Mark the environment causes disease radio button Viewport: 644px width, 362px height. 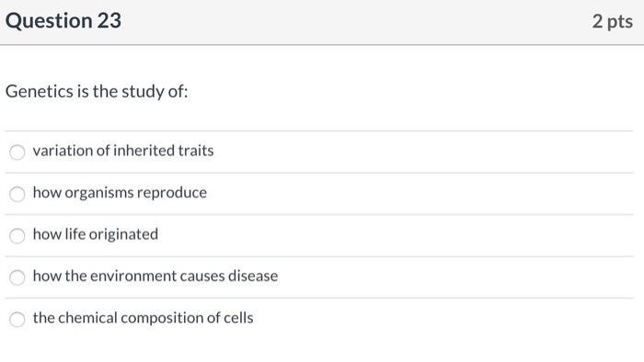pyautogui.click(x=17, y=277)
